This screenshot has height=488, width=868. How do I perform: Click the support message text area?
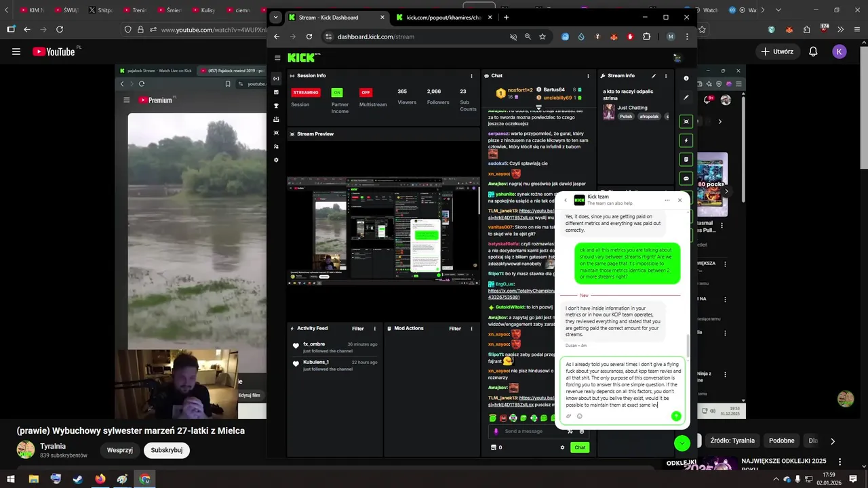pos(623,384)
